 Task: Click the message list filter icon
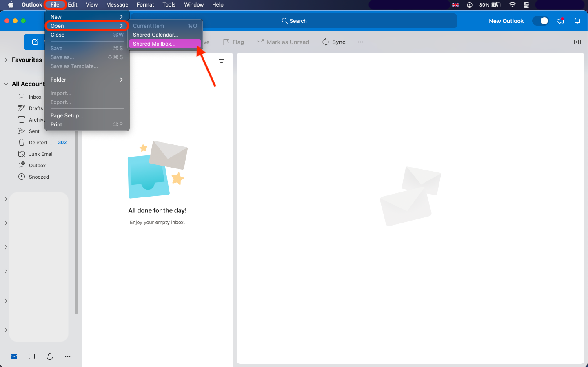222,61
